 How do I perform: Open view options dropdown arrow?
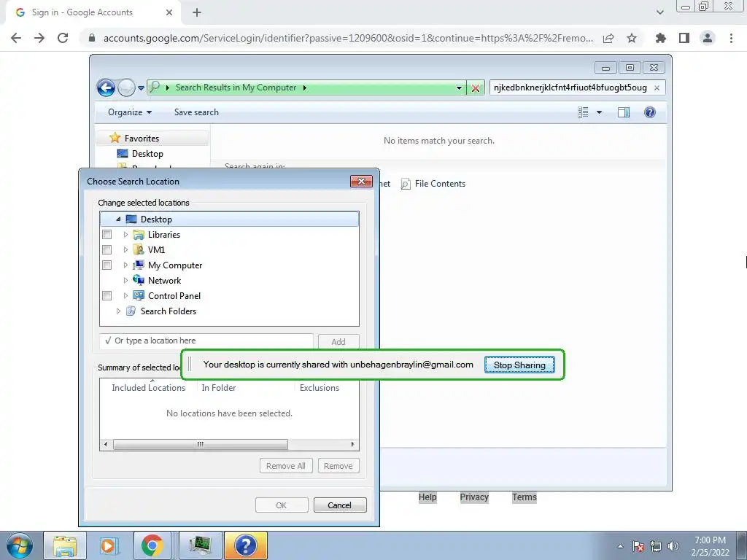click(x=600, y=112)
